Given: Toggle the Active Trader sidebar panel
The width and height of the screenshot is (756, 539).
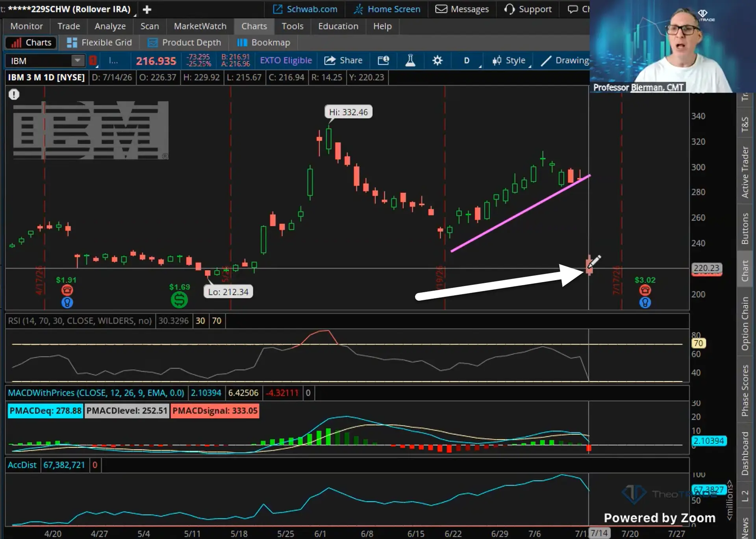Looking at the screenshot, I should 745,172.
